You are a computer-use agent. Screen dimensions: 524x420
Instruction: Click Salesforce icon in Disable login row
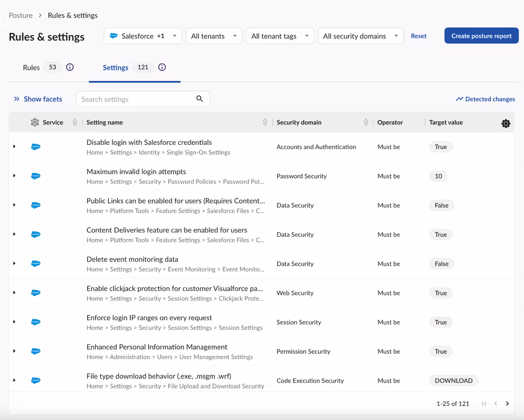point(36,146)
